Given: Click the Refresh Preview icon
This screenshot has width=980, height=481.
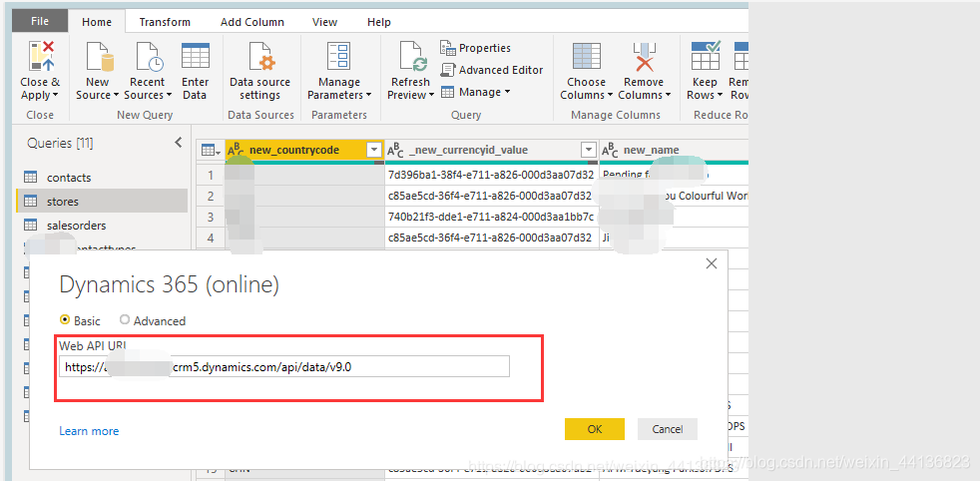Looking at the screenshot, I should [x=412, y=56].
